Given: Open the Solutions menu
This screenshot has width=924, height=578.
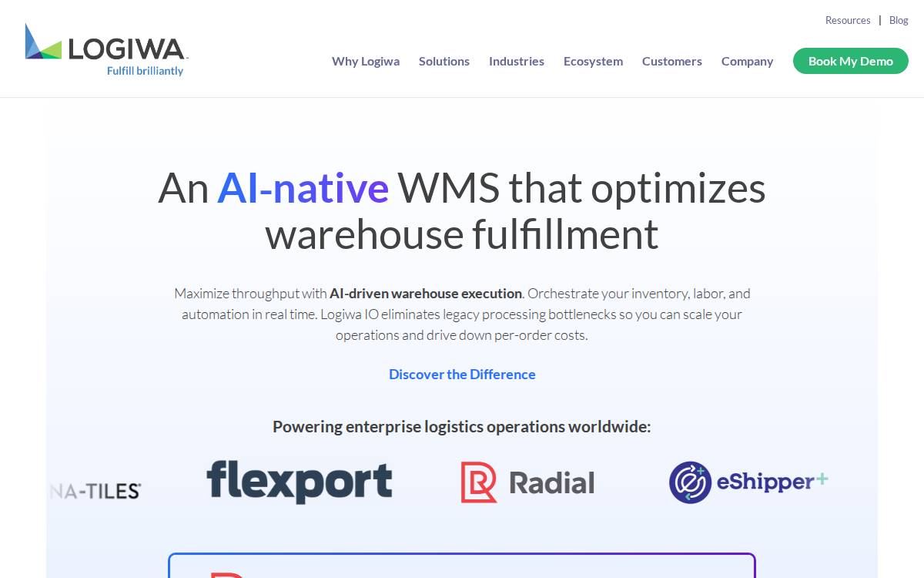Looking at the screenshot, I should [444, 61].
